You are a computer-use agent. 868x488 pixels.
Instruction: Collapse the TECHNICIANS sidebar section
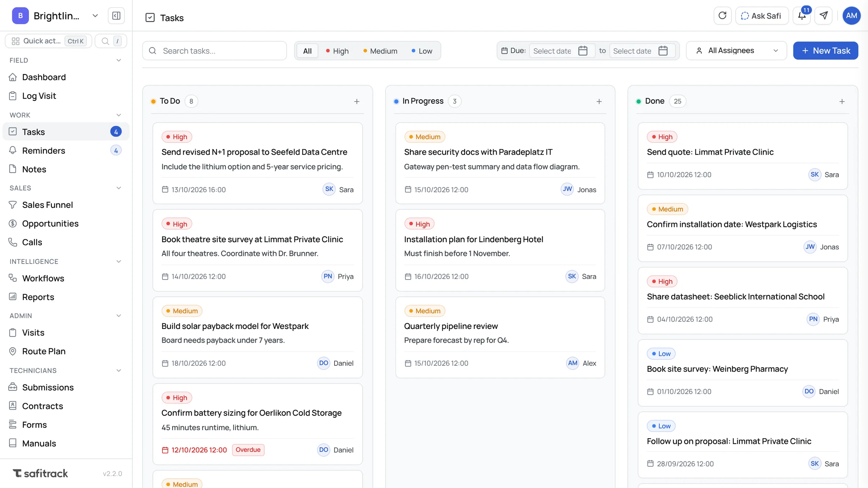coord(118,371)
